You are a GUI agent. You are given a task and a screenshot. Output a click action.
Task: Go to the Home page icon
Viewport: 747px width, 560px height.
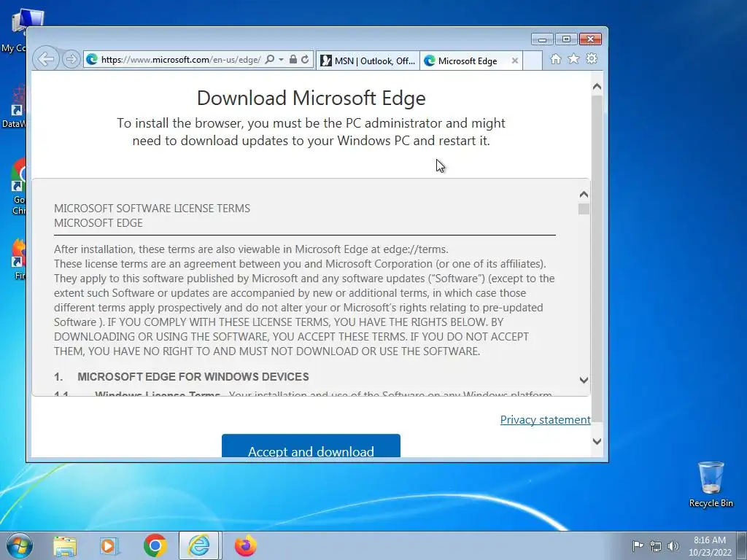point(555,58)
